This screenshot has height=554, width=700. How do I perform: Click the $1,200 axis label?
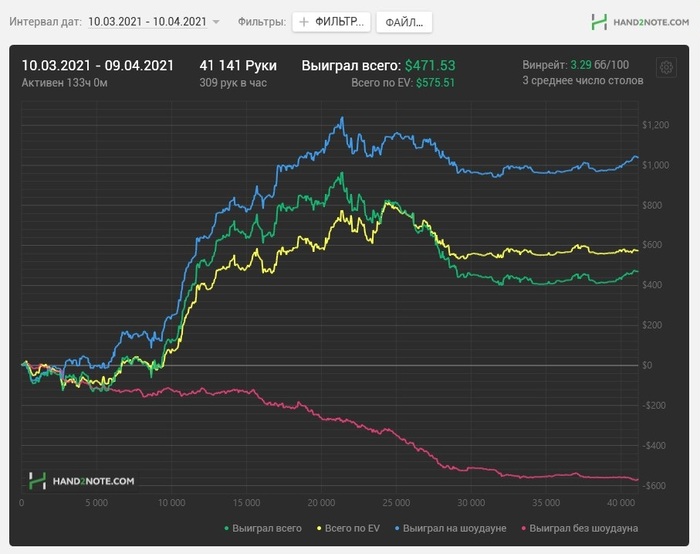click(x=655, y=125)
